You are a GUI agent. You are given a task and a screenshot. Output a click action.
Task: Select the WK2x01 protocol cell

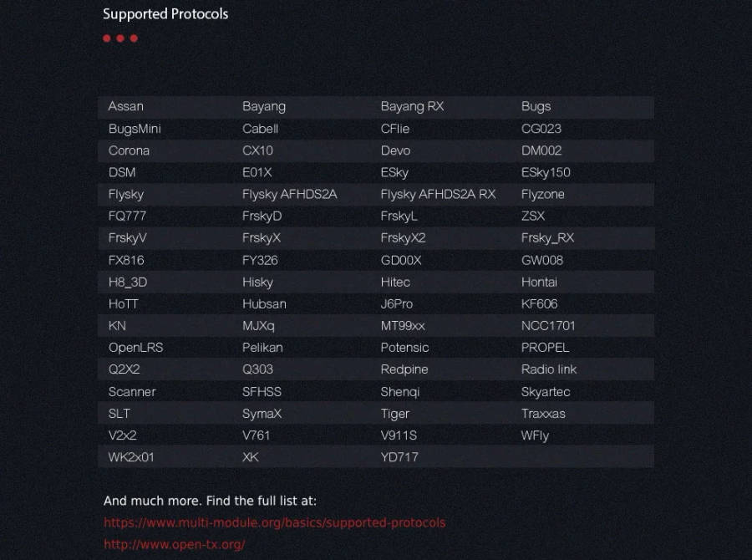pyautogui.click(x=131, y=457)
